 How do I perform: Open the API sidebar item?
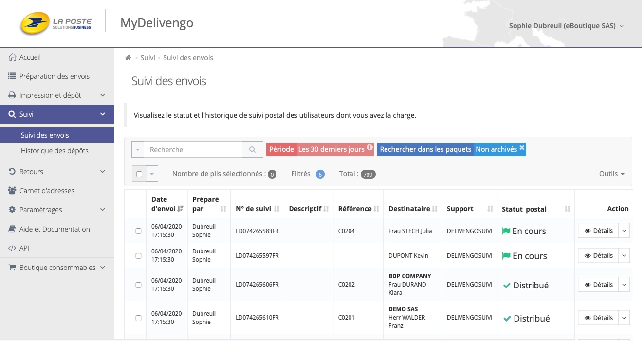click(57, 248)
